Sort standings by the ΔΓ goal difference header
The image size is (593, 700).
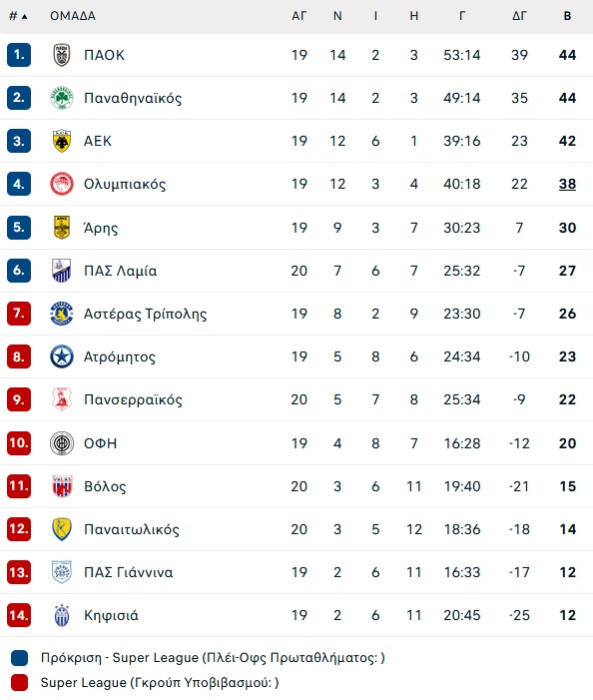pos(519,16)
